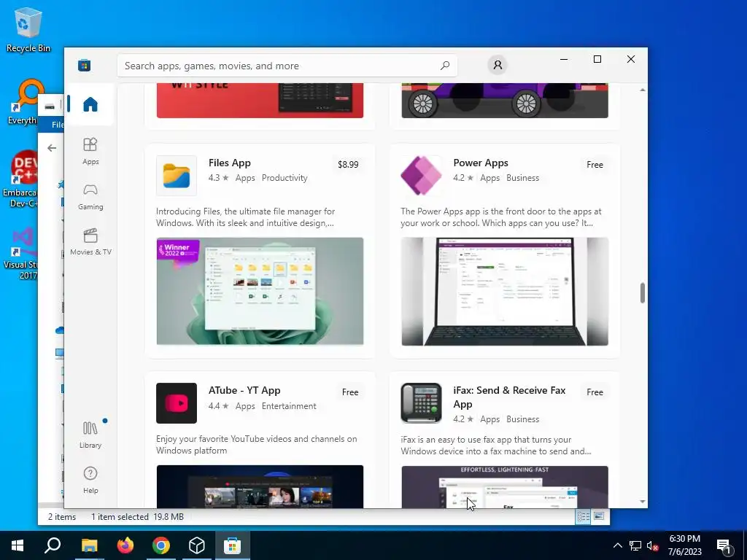
Task: Click the muted volume tray icon
Action: (652, 545)
